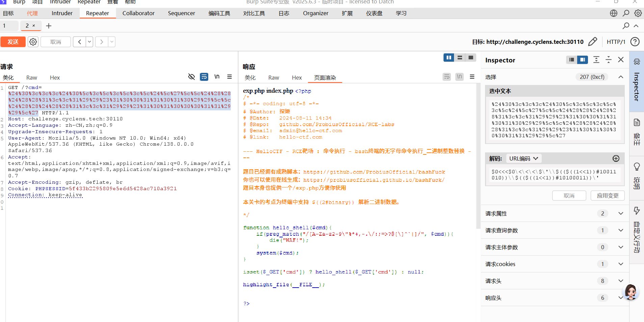Toggle response \n newline display
Screen dimensions: 644x322
click(459, 77)
